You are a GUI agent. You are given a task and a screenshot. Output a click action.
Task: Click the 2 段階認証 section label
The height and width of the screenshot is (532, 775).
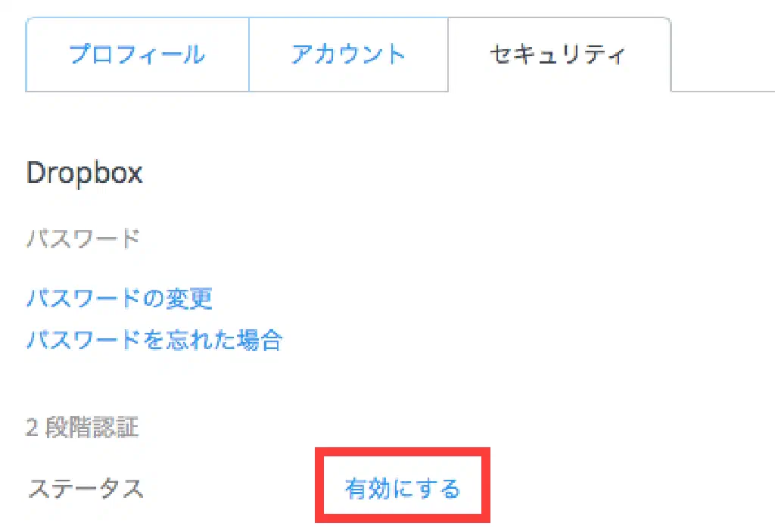82,428
